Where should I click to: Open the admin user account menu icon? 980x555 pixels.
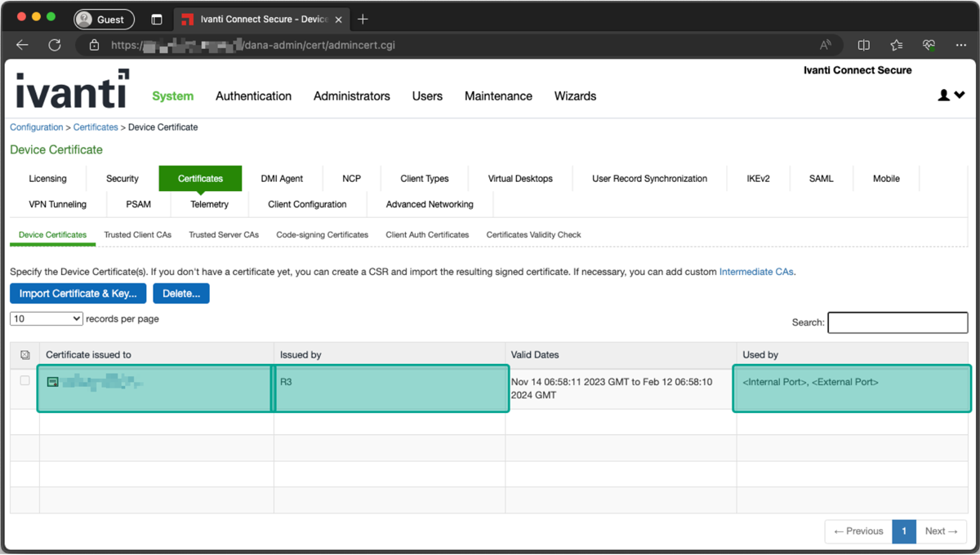[x=945, y=95]
